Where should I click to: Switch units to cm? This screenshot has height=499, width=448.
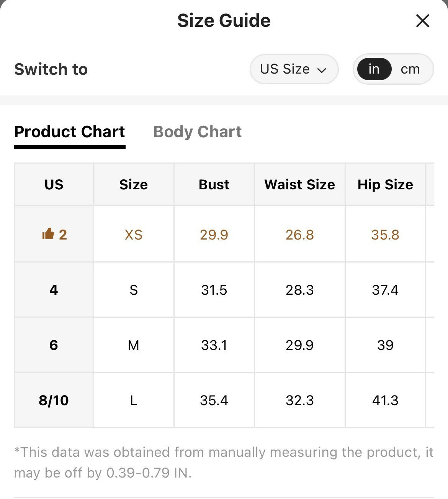click(410, 69)
